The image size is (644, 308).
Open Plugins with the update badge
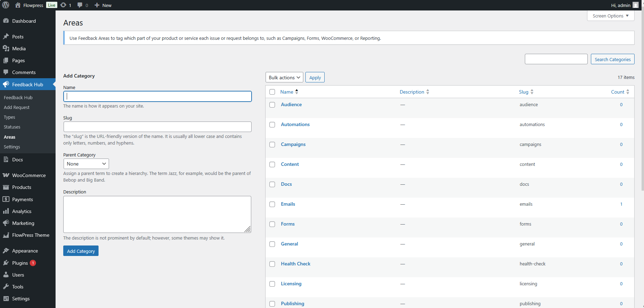tap(28, 263)
